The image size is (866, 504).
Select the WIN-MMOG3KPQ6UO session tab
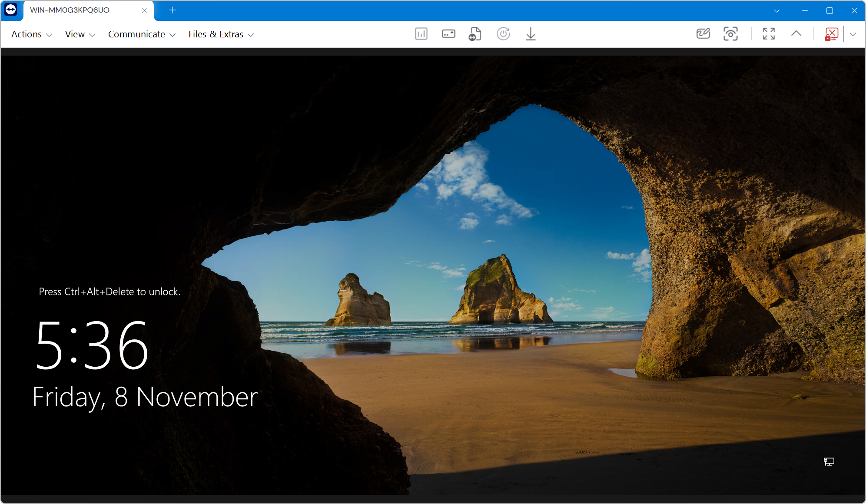70,10
